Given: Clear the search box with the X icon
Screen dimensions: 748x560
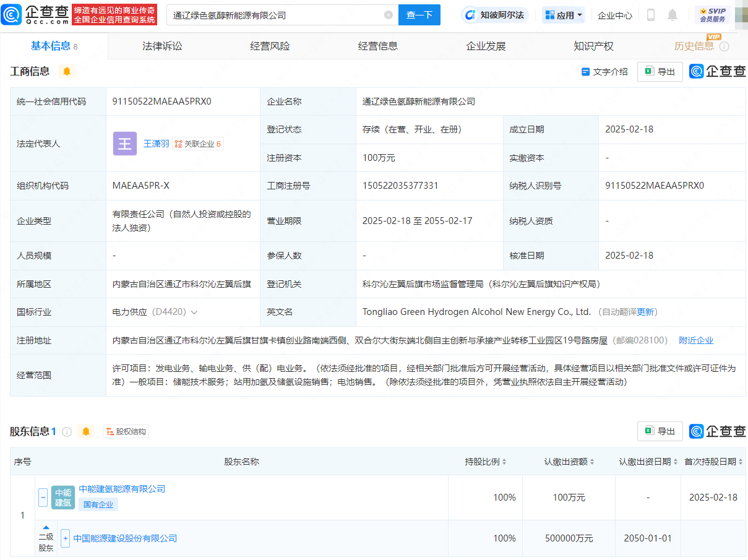Looking at the screenshot, I should (x=389, y=15).
